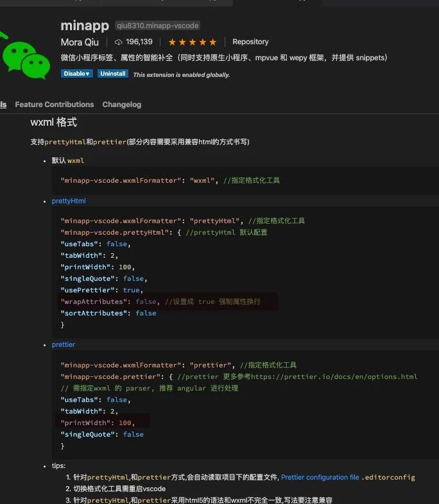Click the wxml 格式 heading

tap(54, 122)
